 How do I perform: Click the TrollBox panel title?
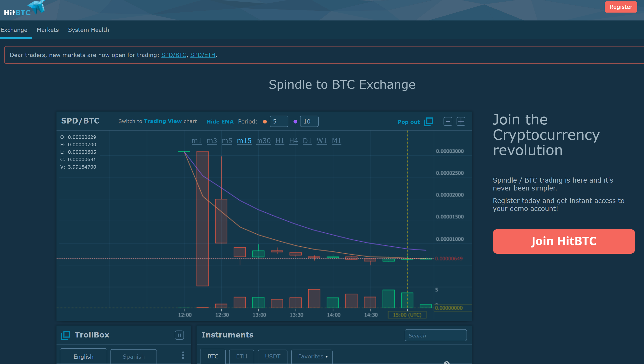click(x=92, y=335)
